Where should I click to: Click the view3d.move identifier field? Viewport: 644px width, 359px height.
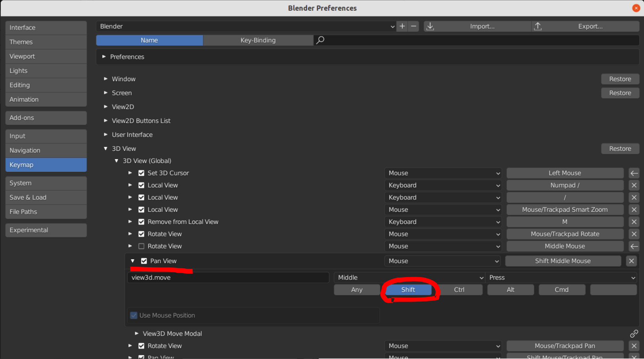[228, 277]
